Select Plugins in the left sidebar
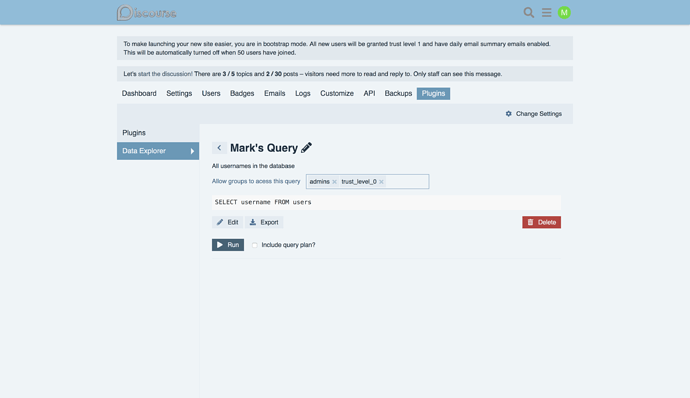 tap(158, 133)
